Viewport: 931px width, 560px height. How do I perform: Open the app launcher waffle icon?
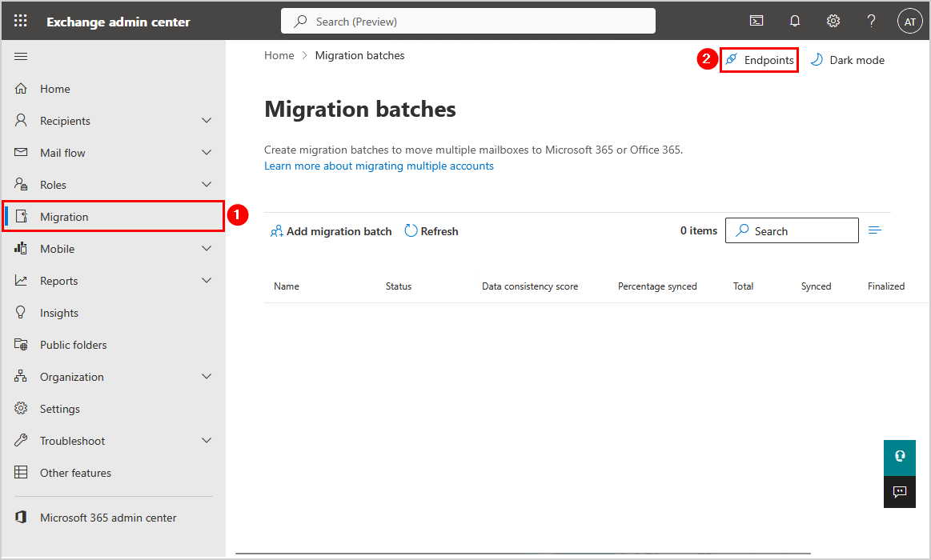(21, 22)
